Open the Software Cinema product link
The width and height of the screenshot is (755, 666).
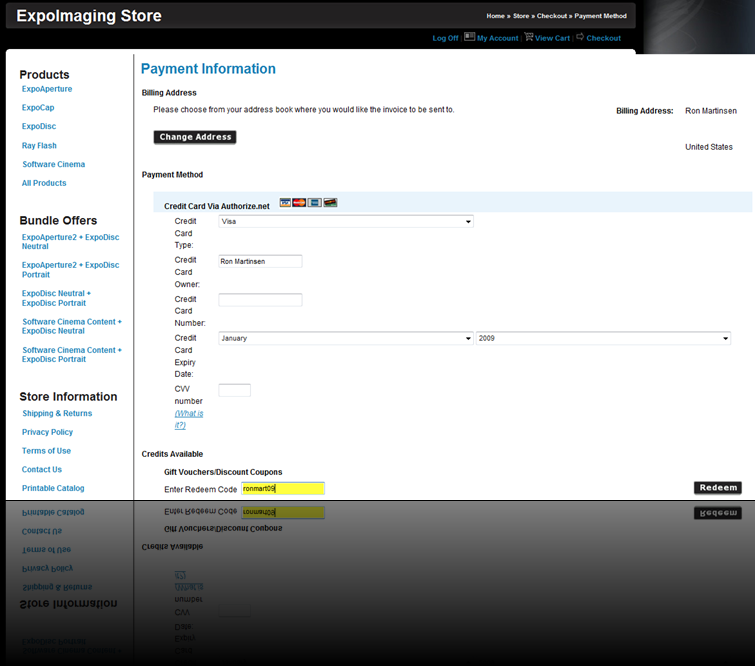53,164
